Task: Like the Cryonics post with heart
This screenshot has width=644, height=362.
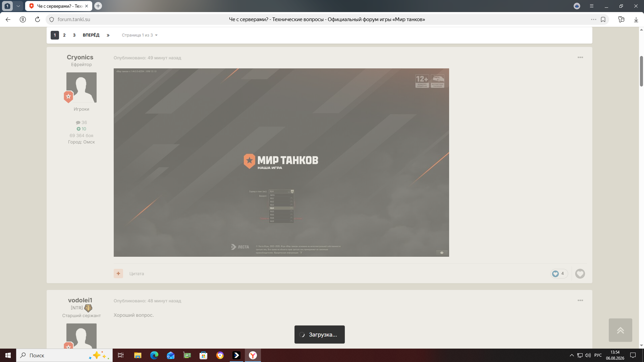Action: (580, 274)
